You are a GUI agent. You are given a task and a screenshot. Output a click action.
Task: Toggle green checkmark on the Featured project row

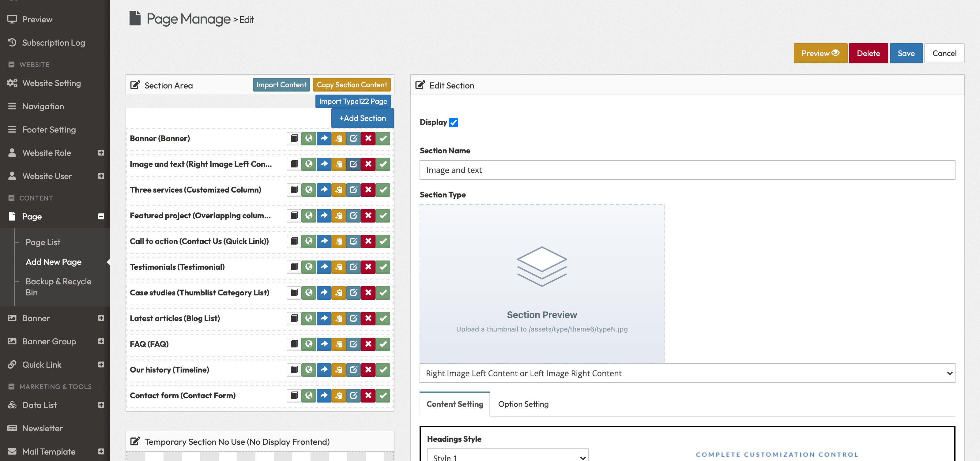coord(383,216)
